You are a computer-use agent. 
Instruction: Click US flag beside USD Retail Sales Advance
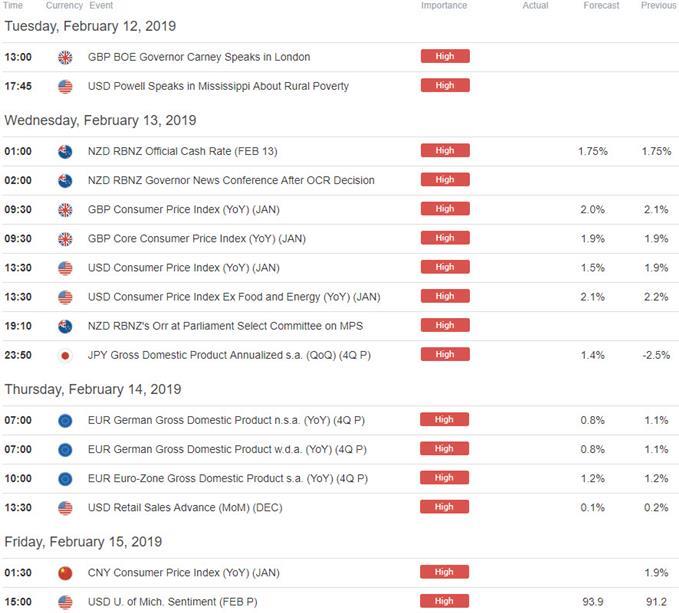66,507
